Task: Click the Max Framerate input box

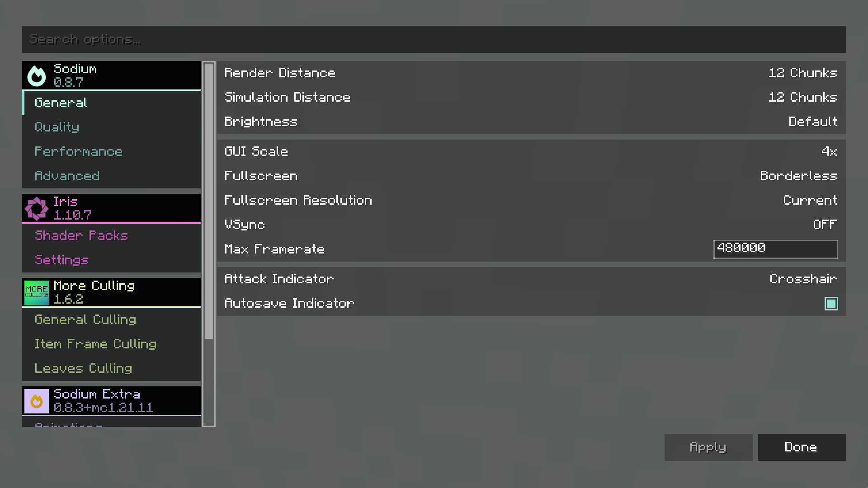Action: (x=775, y=249)
